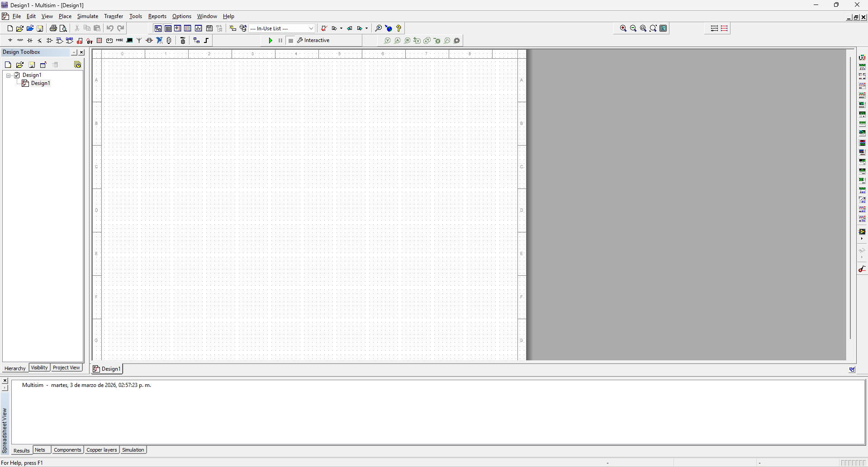Image resolution: width=868 pixels, height=467 pixels.
Task: Close the Spreadsheet View panel
Action: pyautogui.click(x=5, y=381)
